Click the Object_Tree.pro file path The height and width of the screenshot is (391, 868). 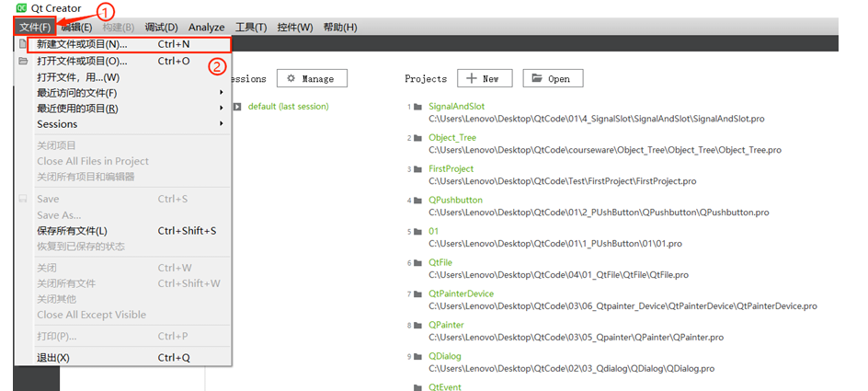(x=605, y=150)
